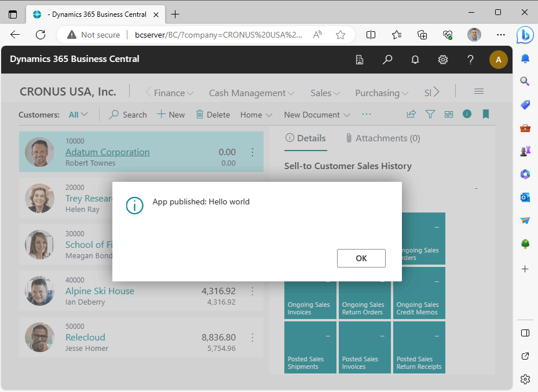Open the Business Central search magnifier icon
This screenshot has width=538, height=392.
point(387,59)
